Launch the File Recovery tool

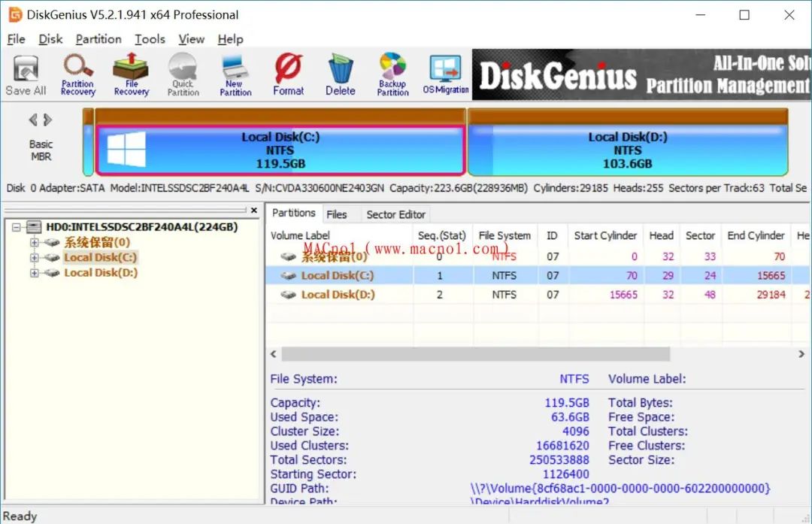[x=131, y=76]
